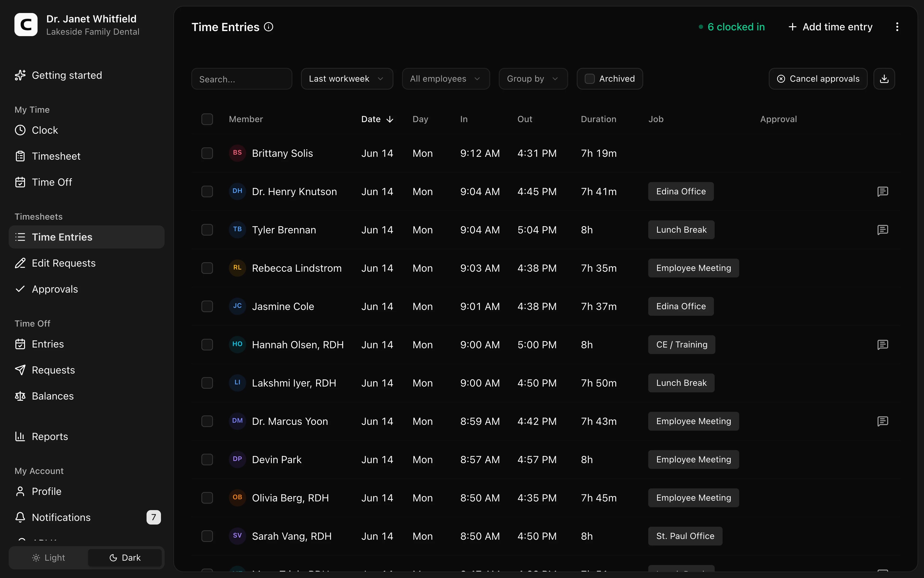Screen dimensions: 924x578
Task: Open the Time Entries info icon
Action: click(269, 27)
